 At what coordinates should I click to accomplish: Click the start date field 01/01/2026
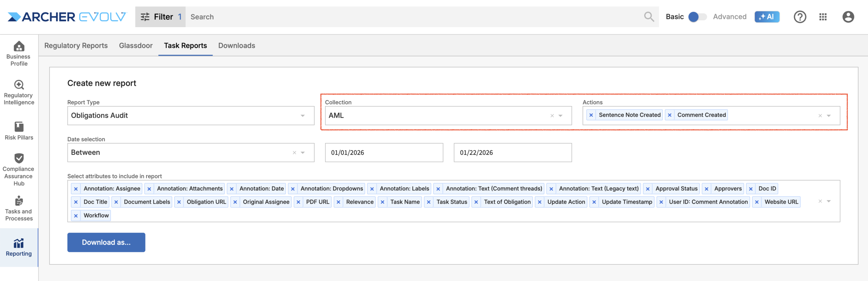pyautogui.click(x=383, y=153)
